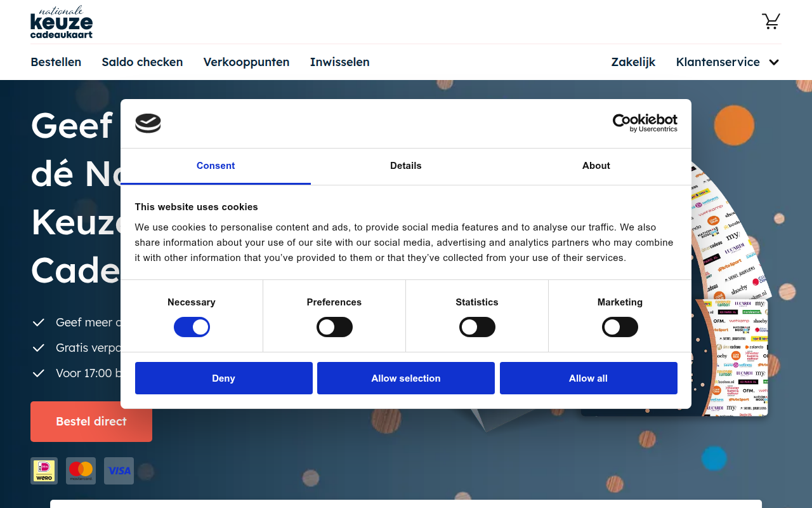Click the Nationale Keuze Cadeaukaart logo
Screen dimensions: 812x508
click(62, 22)
